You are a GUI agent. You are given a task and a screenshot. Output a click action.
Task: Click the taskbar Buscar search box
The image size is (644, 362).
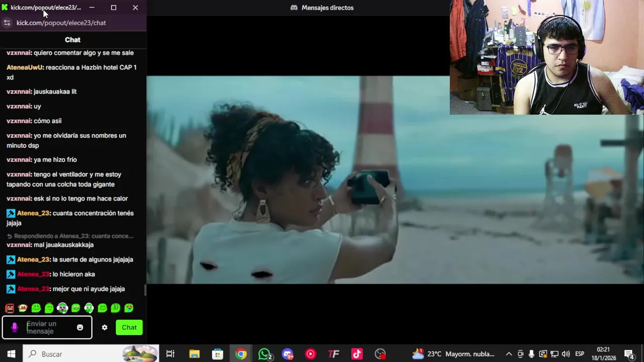point(91,354)
